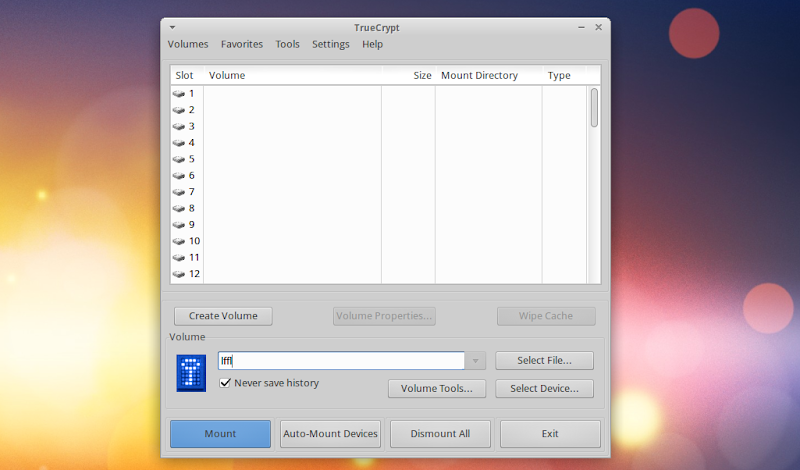
Task: Open the Volumes menu
Action: pyautogui.click(x=188, y=44)
